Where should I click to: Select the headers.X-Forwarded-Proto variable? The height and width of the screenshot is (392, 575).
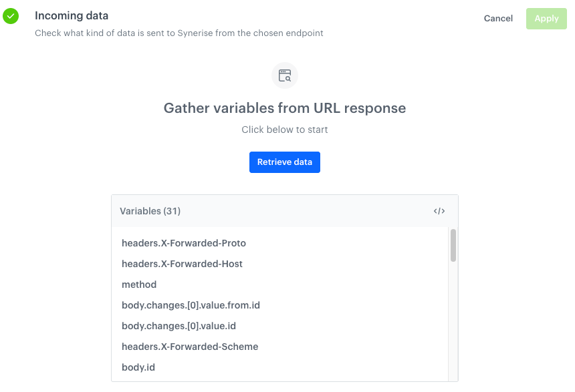tap(184, 243)
